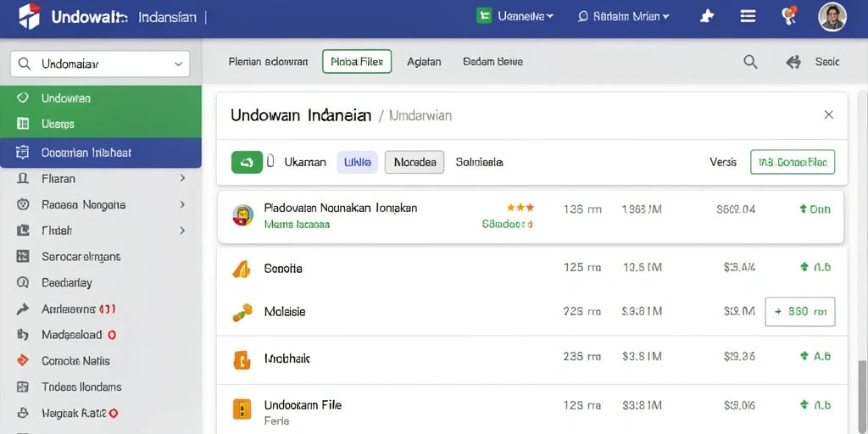Image resolution: width=868 pixels, height=434 pixels.
Task: Select Undowian in sidebar
Action: click(101, 98)
